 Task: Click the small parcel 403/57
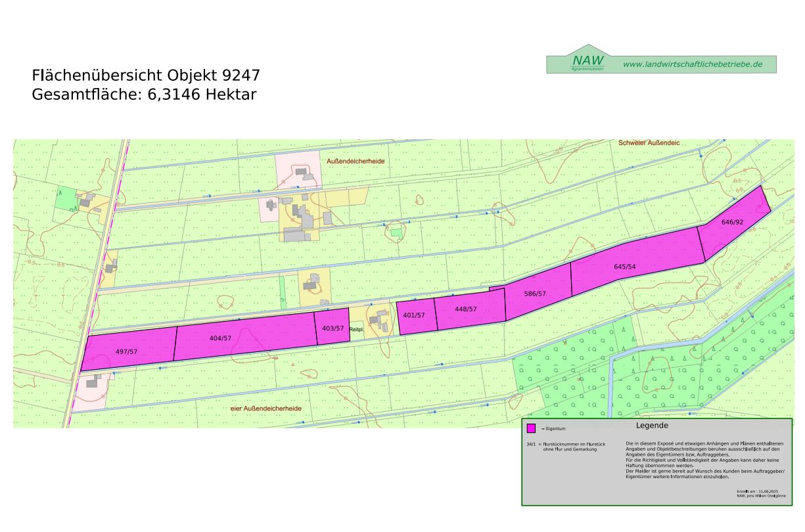point(333,328)
